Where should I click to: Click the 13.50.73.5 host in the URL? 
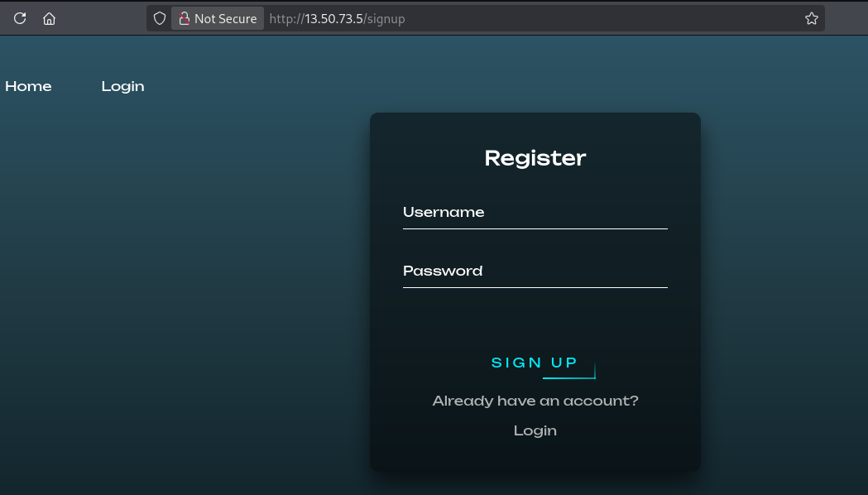pos(333,19)
